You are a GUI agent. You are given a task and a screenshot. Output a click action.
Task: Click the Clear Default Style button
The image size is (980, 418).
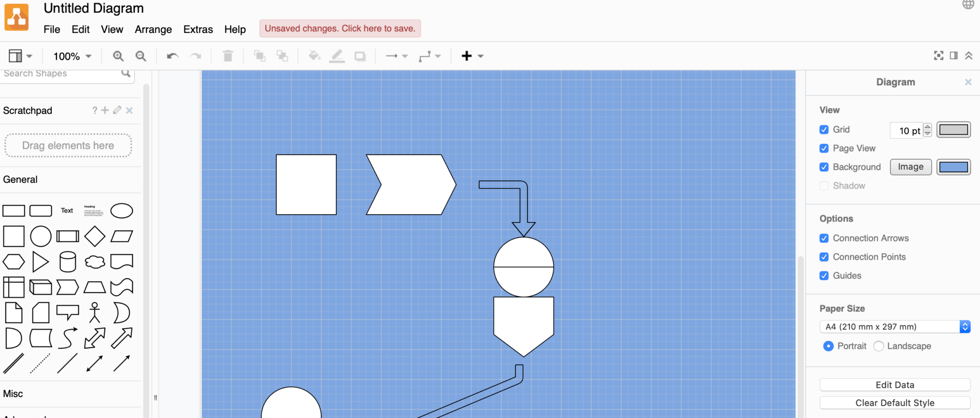894,403
